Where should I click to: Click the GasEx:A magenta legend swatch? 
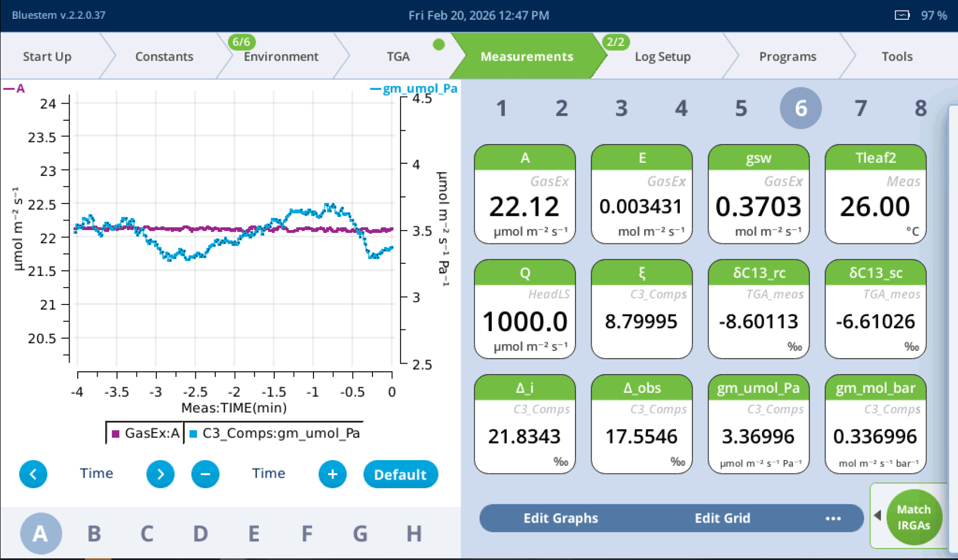pos(116,434)
